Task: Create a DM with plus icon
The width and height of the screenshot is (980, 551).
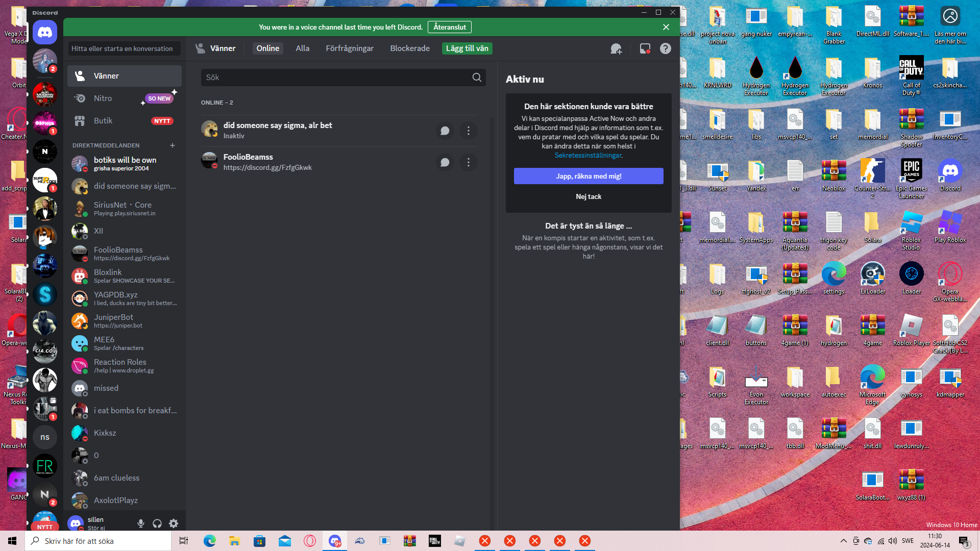Action: 173,145
